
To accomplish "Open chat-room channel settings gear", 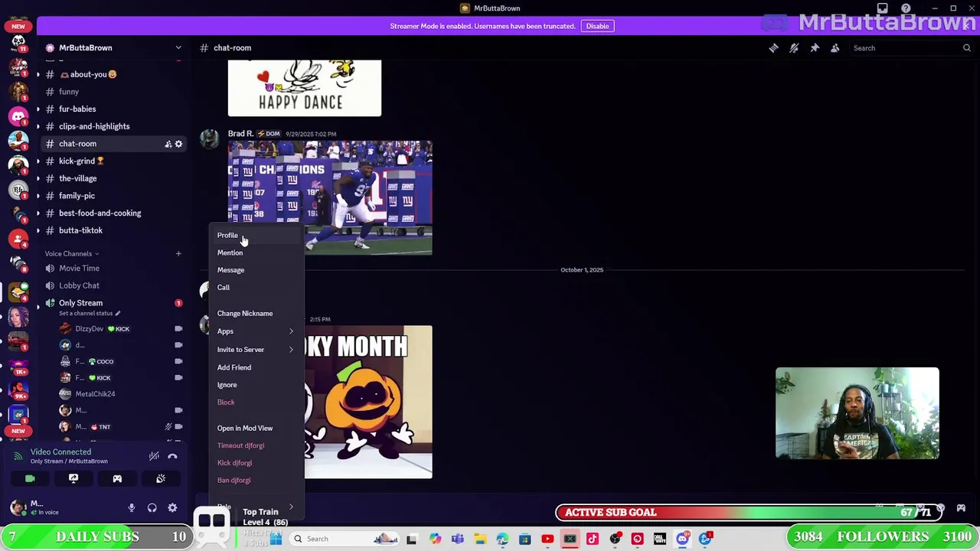I will point(179,144).
